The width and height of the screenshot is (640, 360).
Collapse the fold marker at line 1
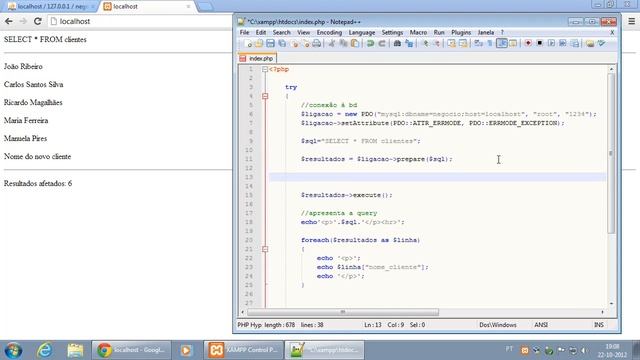(265, 69)
